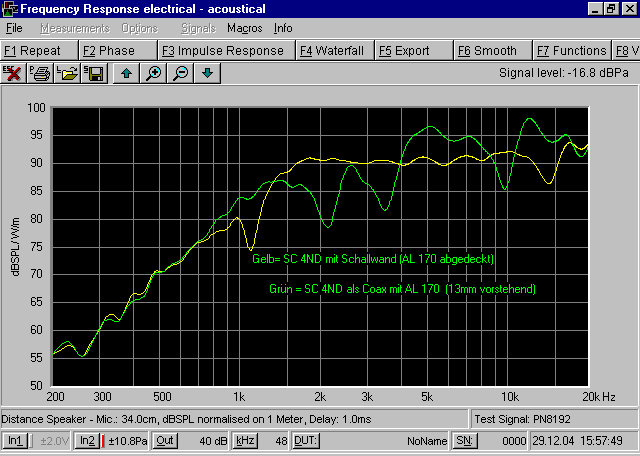Viewport: 640px width, 456px height.
Task: Click the SN: serial number button
Action: (465, 441)
